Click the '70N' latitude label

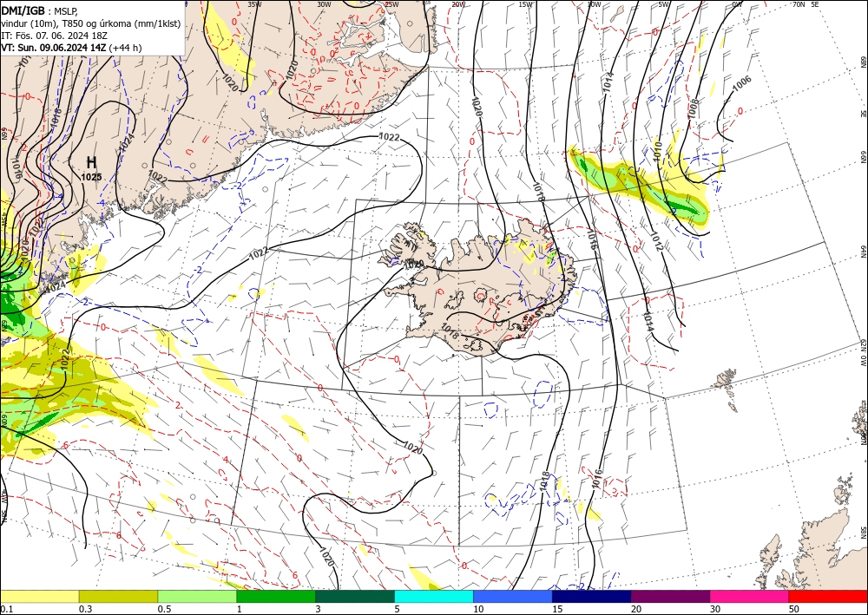799,4
